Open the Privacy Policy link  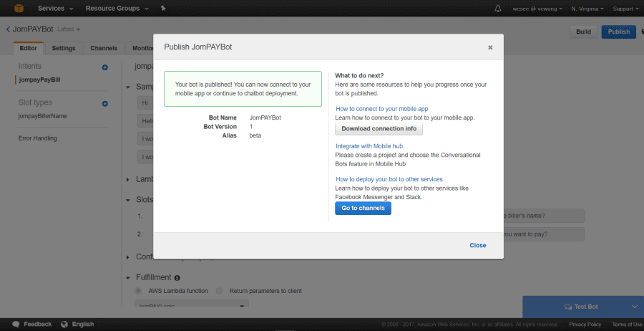pyautogui.click(x=585, y=324)
